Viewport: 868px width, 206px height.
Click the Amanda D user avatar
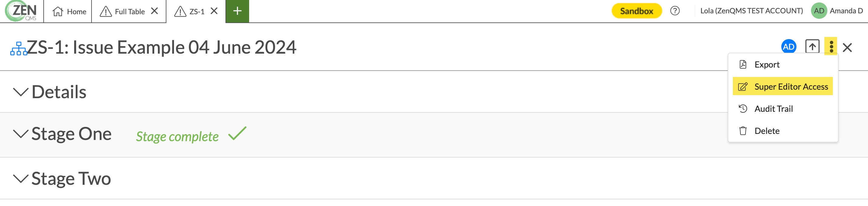(x=819, y=11)
